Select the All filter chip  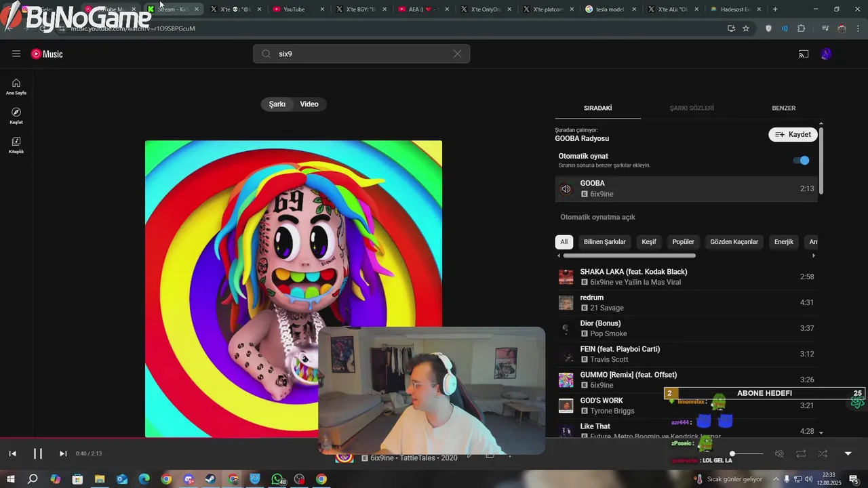(x=564, y=242)
